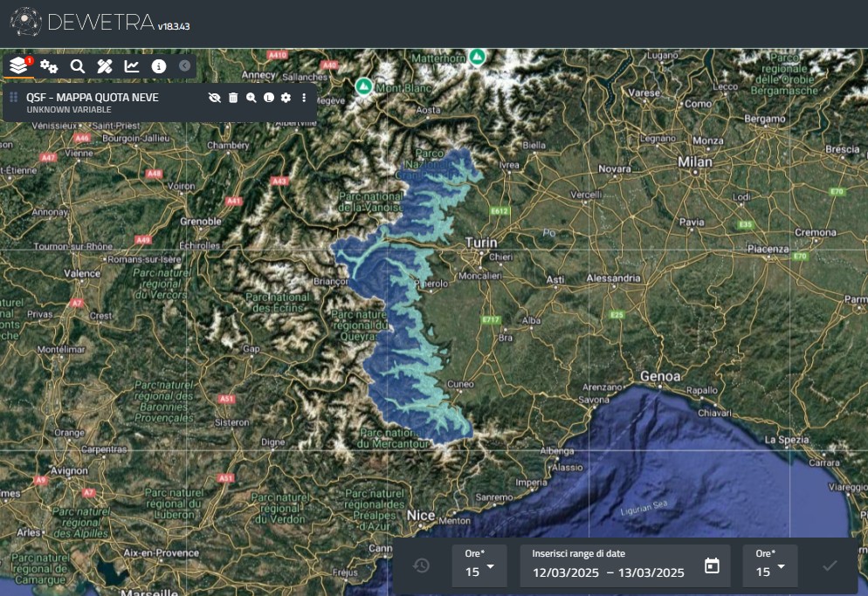Expand the start hour Ore dropdown
Image resolution: width=868 pixels, height=596 pixels.
[x=479, y=566]
